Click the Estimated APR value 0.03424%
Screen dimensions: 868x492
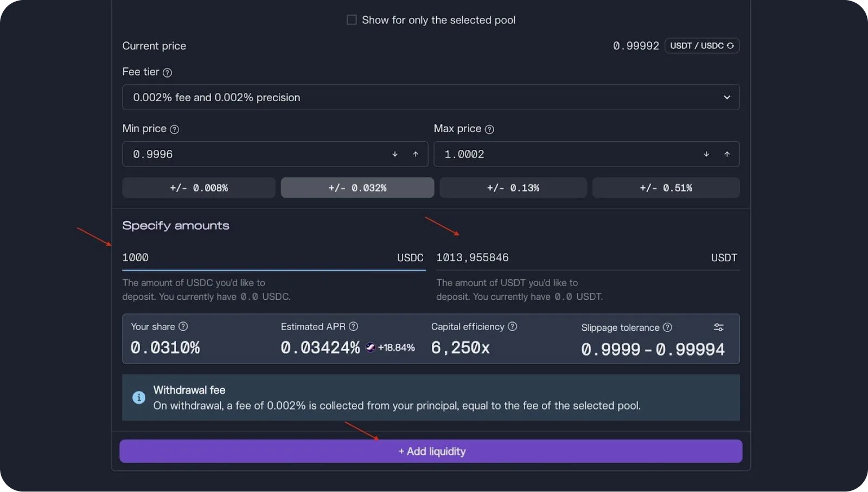tap(320, 348)
